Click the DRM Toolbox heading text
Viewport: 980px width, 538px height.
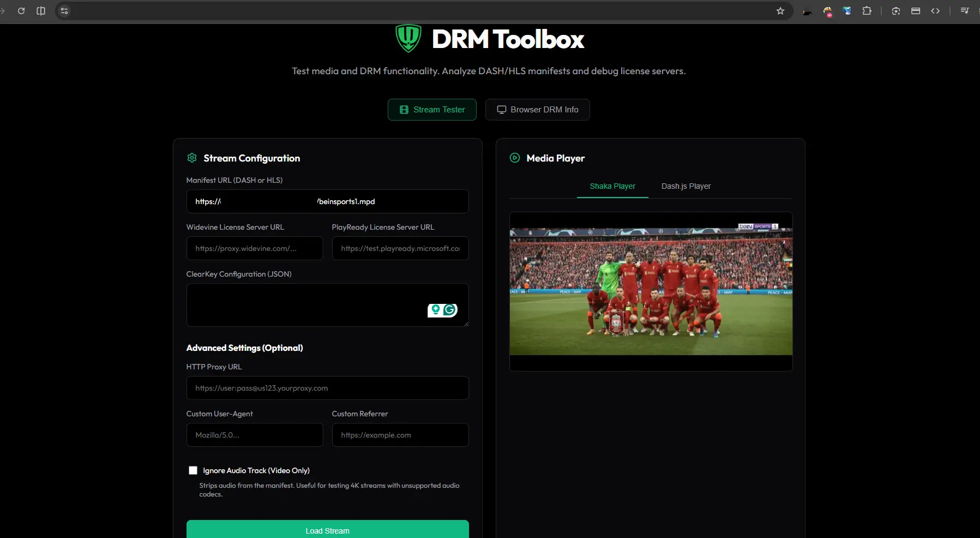508,39
